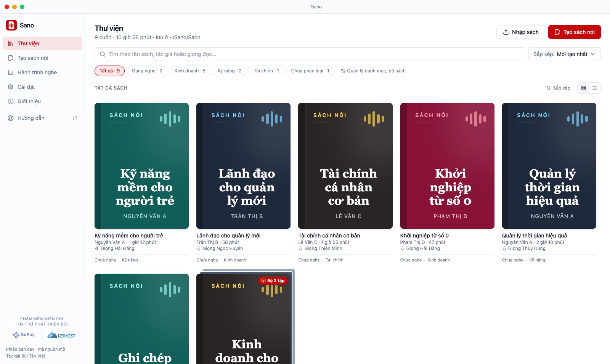
Task: Click the Sắp xếp button above the grid
Action: [558, 88]
